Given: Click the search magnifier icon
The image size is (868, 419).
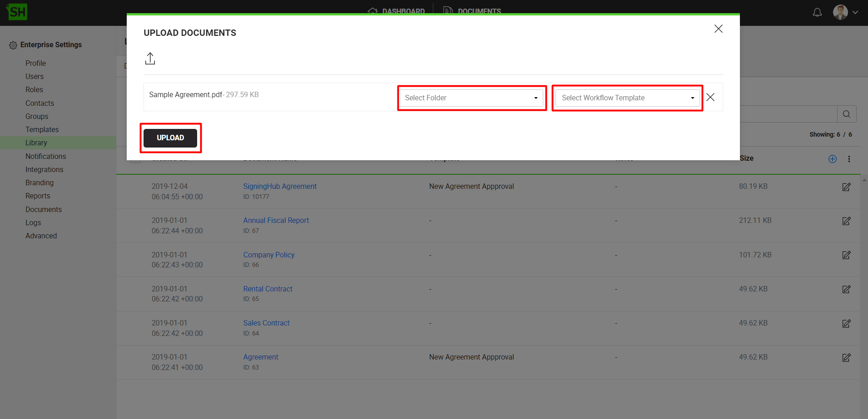Looking at the screenshot, I should (x=847, y=114).
